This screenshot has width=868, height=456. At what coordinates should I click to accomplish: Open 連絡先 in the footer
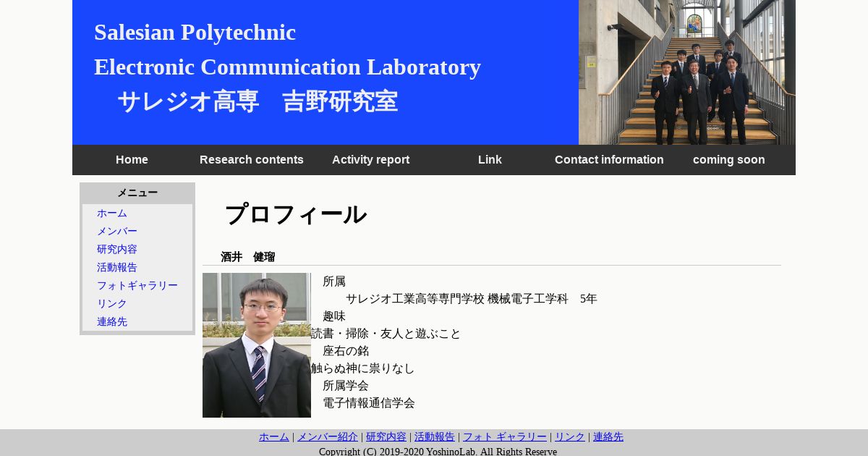point(608,436)
